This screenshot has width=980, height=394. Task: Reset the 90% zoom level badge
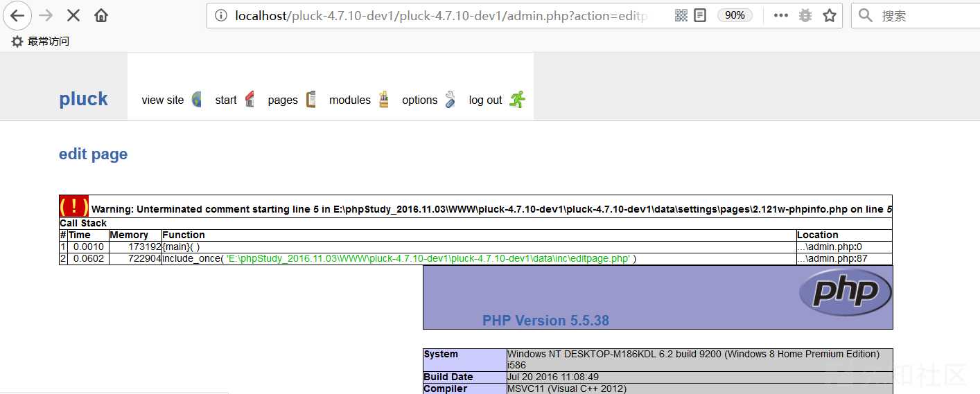click(x=735, y=15)
